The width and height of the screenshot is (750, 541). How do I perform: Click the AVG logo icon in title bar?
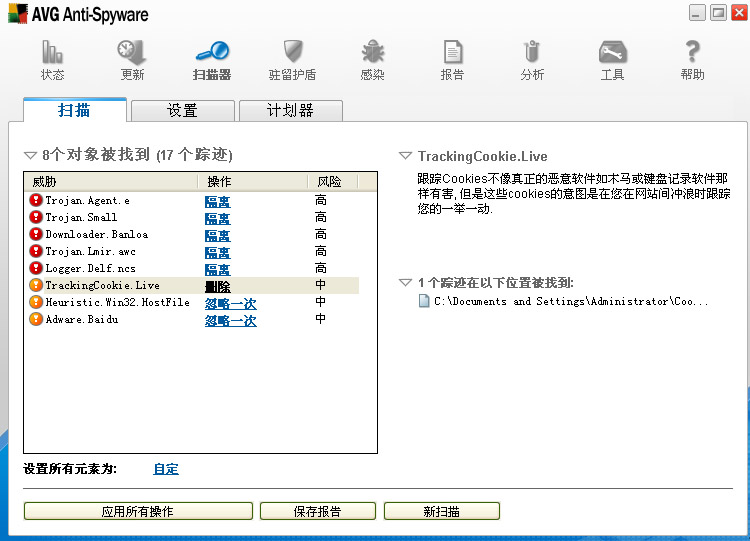pyautogui.click(x=18, y=13)
